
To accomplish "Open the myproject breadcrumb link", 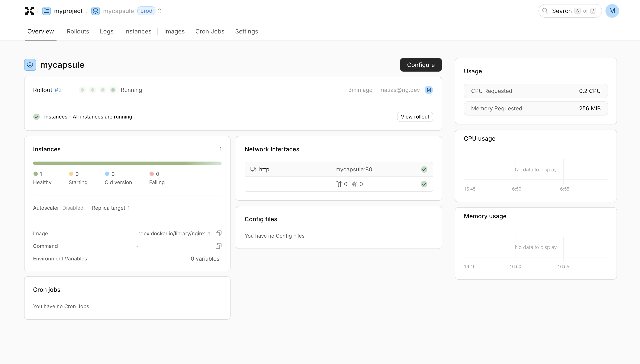I will (68, 11).
